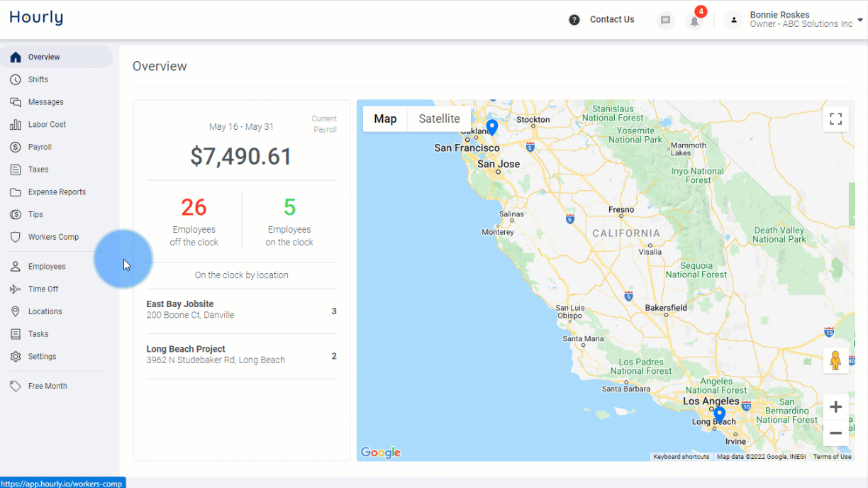
Task: Open Labor Cost section
Action: coord(47,124)
